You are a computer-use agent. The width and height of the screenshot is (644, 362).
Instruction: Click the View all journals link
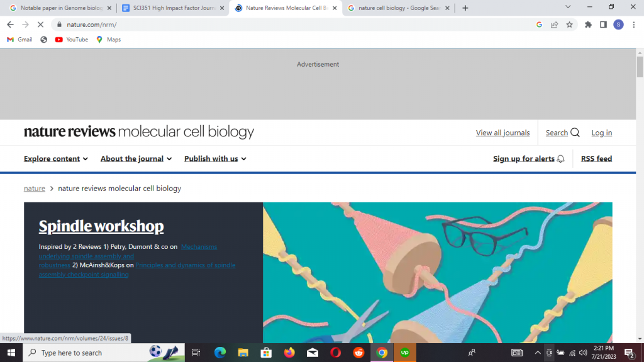tap(502, 133)
